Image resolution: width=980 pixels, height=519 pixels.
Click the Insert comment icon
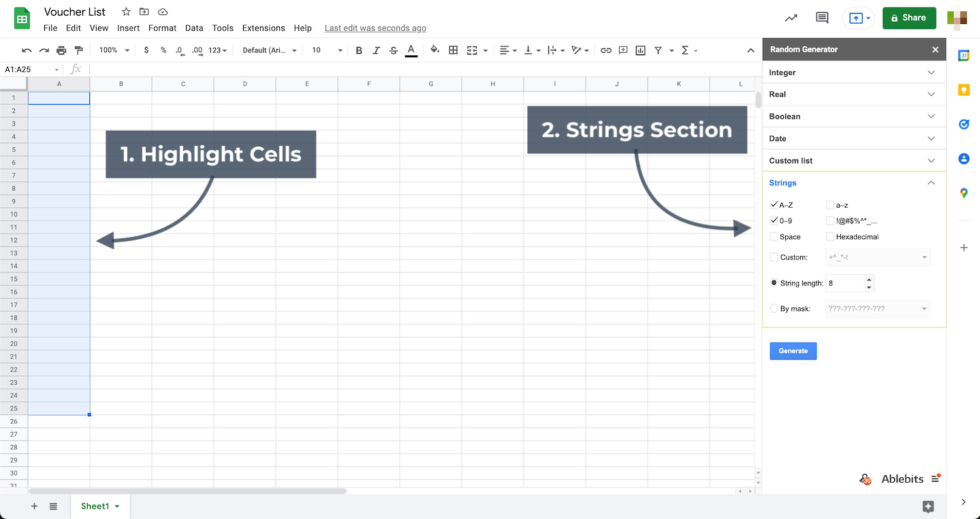(623, 50)
